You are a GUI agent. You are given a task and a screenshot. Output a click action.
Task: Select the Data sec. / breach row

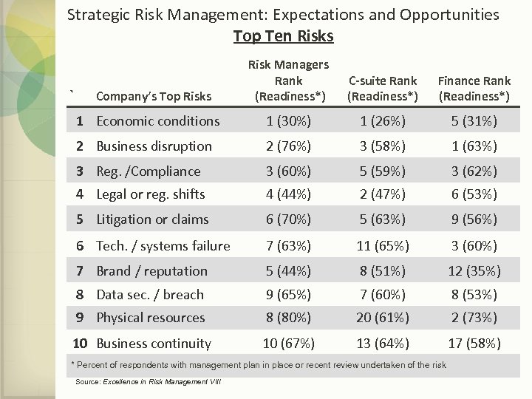tap(150, 295)
